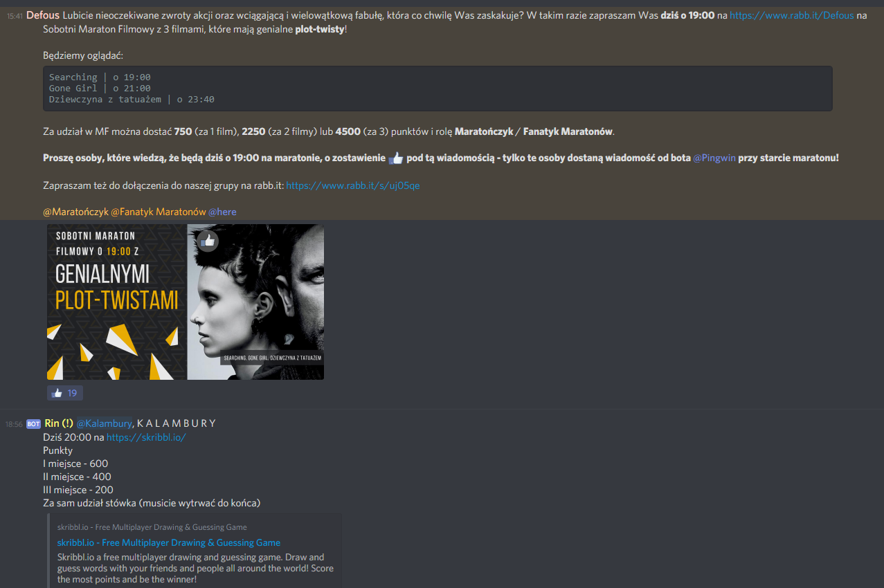Enlarge the Sobotni Maraton Filmowy poster image
Image resolution: width=884 pixels, height=588 pixels.
tap(186, 302)
